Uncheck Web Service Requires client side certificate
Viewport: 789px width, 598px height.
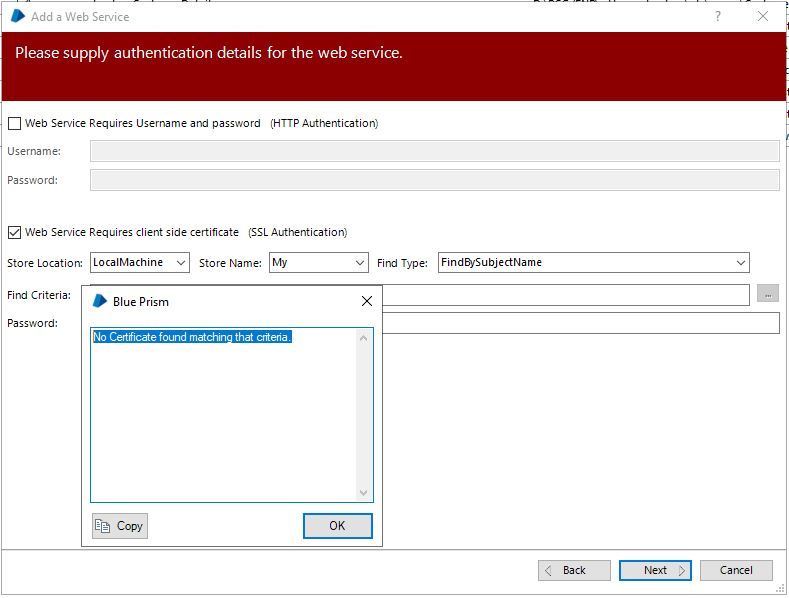coord(15,233)
